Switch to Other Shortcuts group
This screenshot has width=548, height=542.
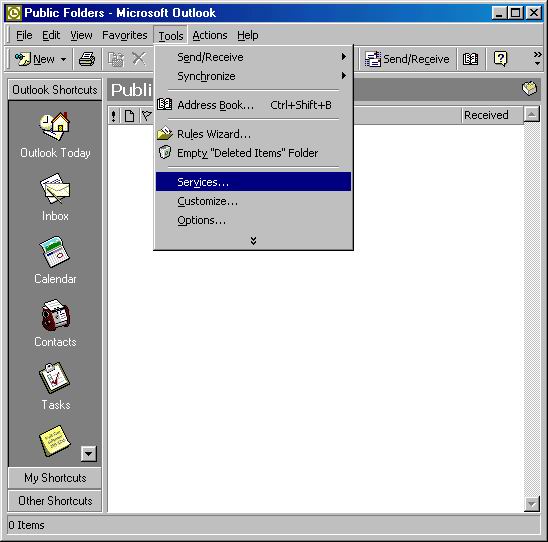pyautogui.click(x=55, y=501)
